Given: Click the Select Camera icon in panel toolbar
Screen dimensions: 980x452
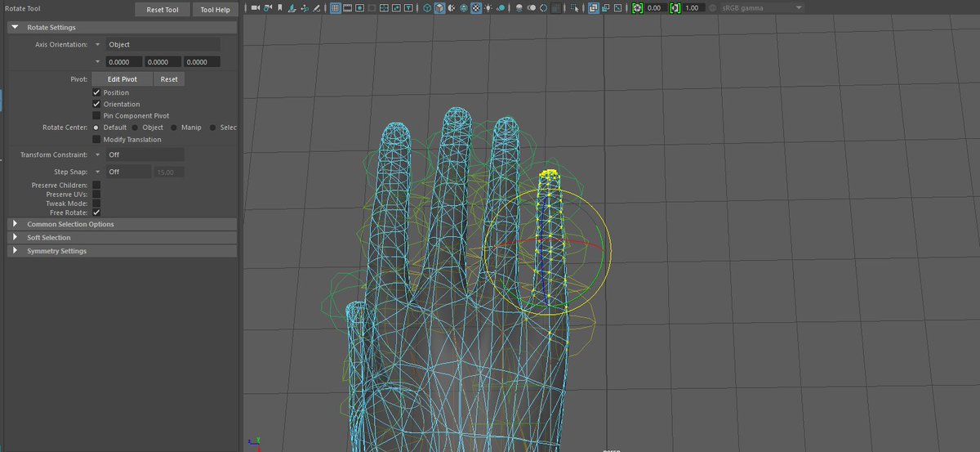Looking at the screenshot, I should click(x=255, y=7).
